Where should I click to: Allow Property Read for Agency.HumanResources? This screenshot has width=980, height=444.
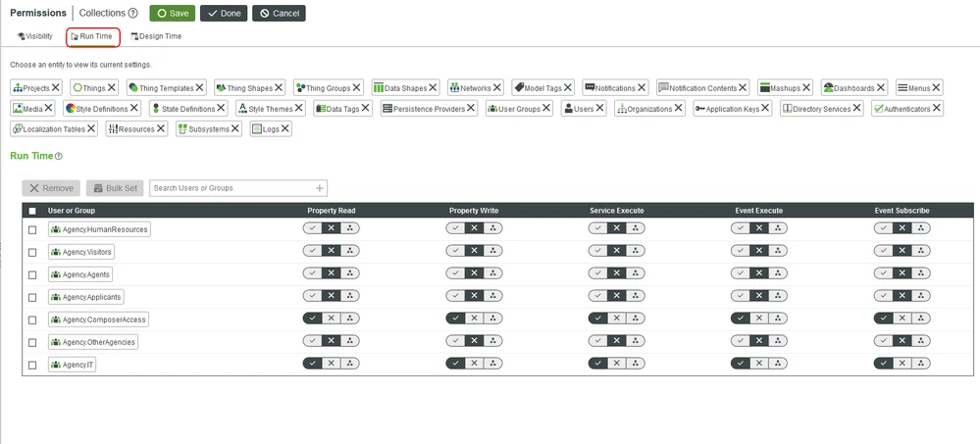313,228
